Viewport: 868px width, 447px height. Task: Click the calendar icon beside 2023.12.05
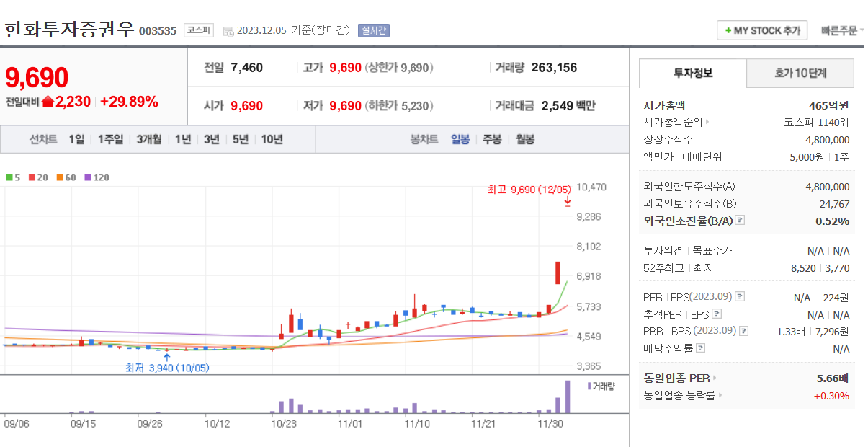pyautogui.click(x=228, y=31)
